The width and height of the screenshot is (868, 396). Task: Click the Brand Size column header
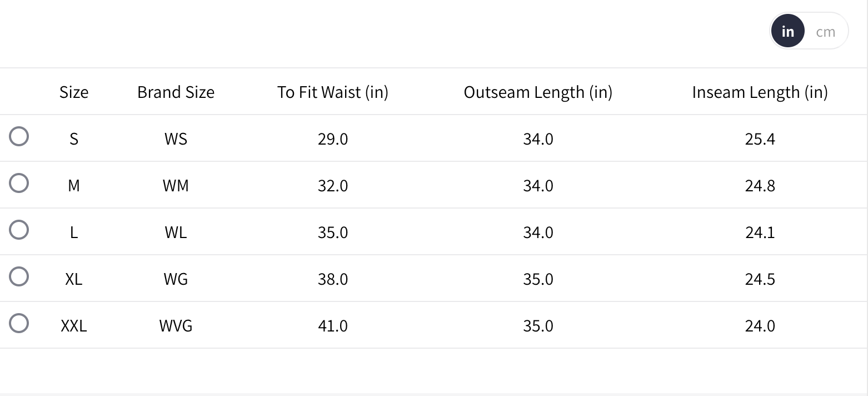click(176, 92)
